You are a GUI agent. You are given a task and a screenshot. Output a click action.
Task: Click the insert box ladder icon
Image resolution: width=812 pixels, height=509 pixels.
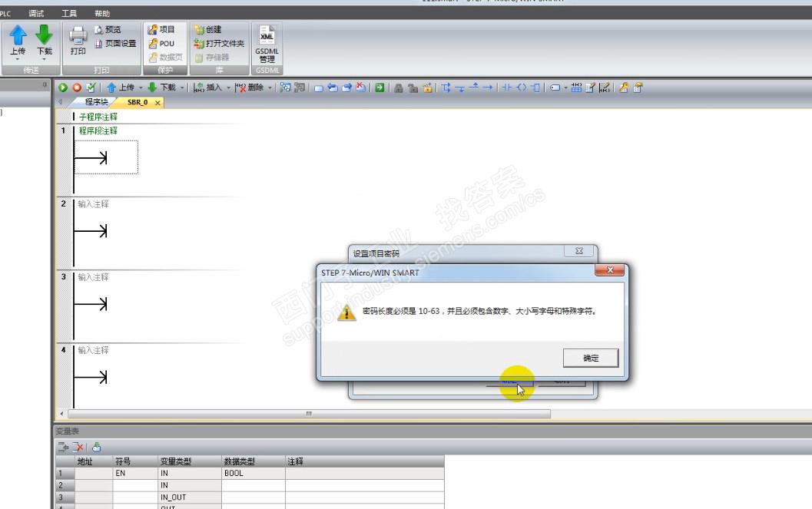pos(536,88)
